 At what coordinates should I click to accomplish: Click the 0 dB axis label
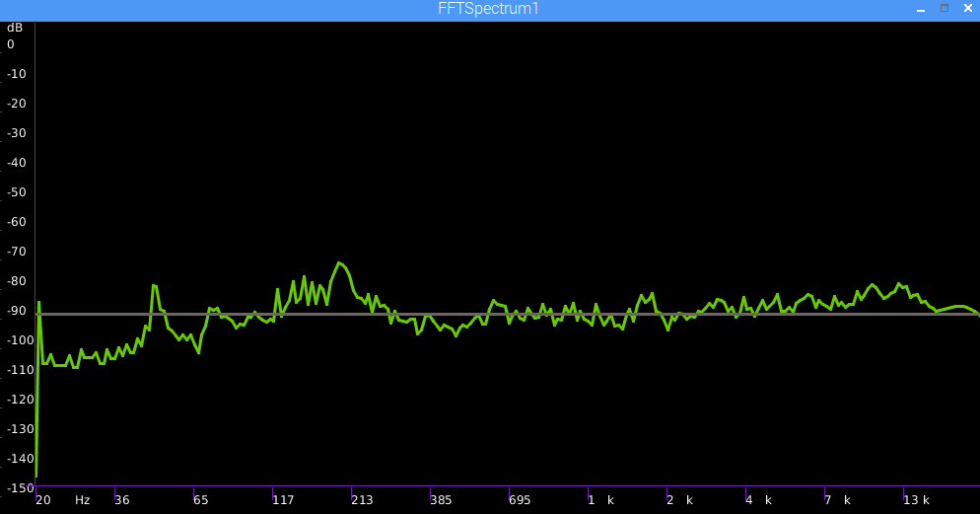point(11,44)
